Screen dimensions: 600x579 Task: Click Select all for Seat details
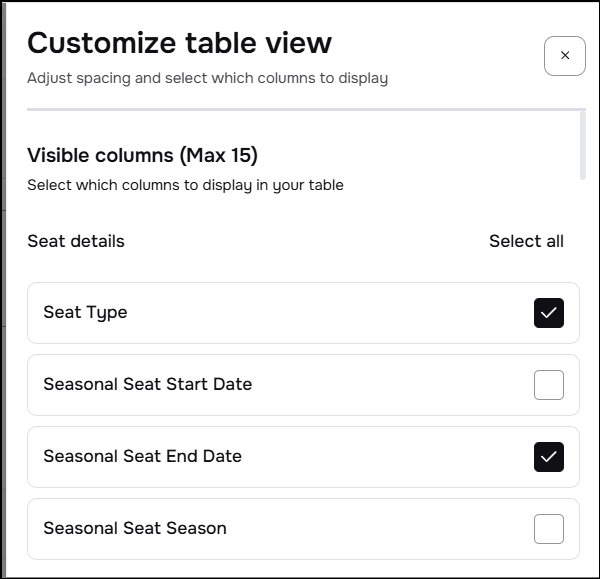coord(526,241)
